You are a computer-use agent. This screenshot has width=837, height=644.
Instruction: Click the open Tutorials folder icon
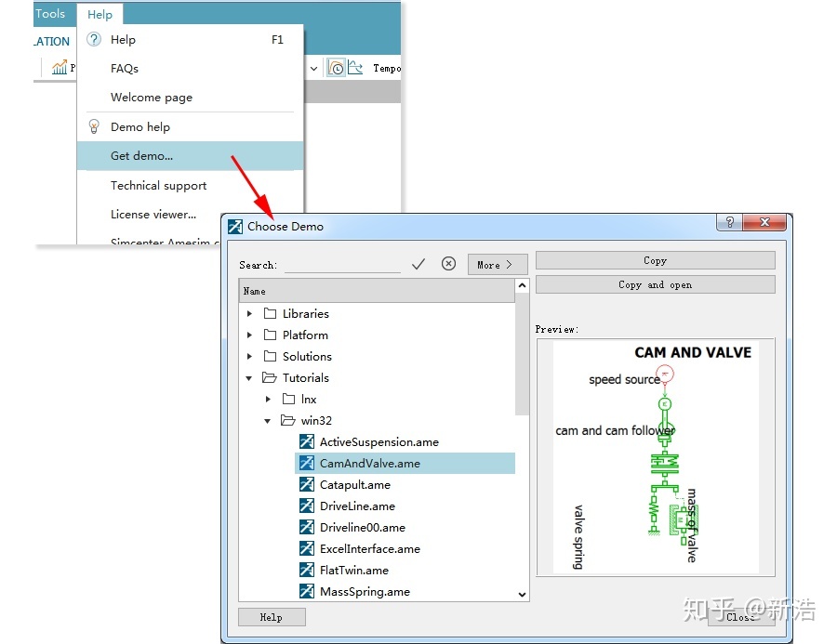tap(270, 377)
